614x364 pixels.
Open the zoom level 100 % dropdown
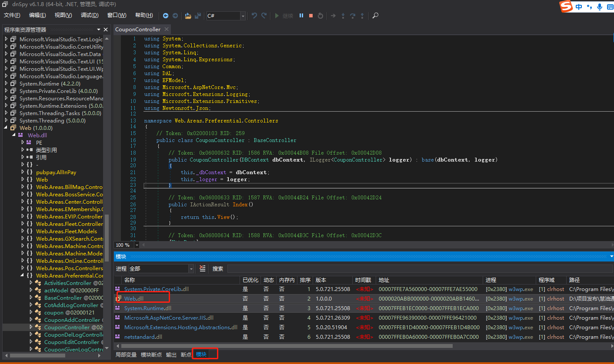click(137, 245)
